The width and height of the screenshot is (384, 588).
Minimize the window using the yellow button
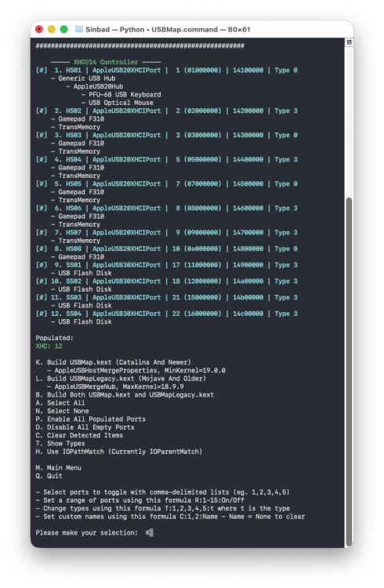tap(52, 29)
